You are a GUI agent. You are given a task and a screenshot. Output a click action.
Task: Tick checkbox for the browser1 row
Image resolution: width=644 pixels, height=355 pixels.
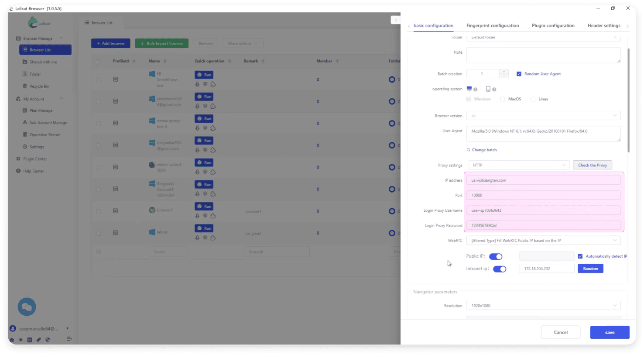[99, 211]
